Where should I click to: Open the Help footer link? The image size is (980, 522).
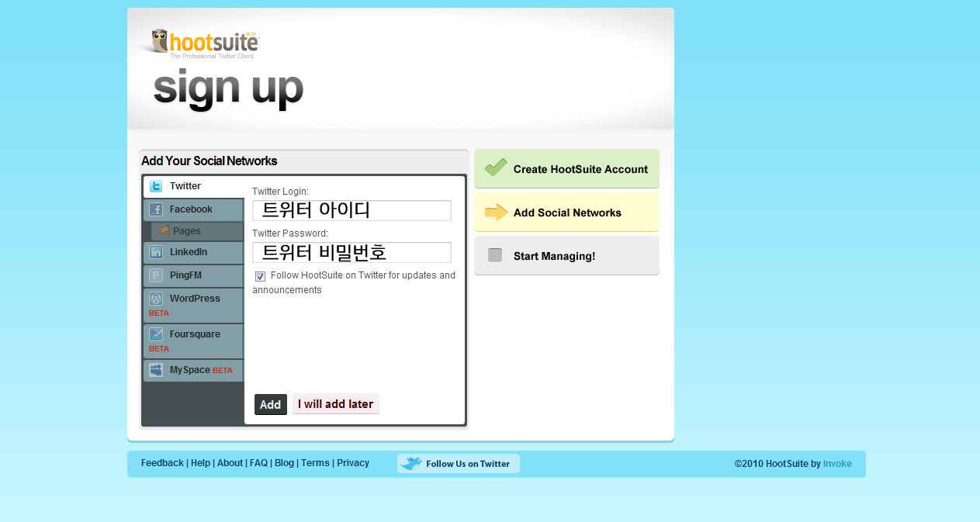pyautogui.click(x=201, y=463)
